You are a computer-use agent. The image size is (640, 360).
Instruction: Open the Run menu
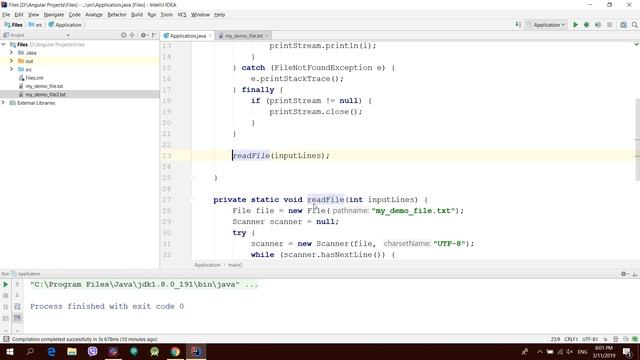pos(152,15)
